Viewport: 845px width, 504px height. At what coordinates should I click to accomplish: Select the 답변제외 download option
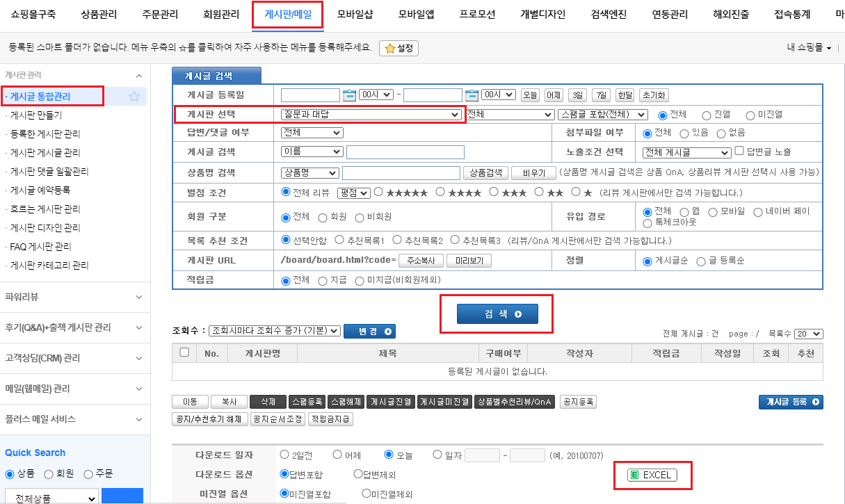[358, 474]
